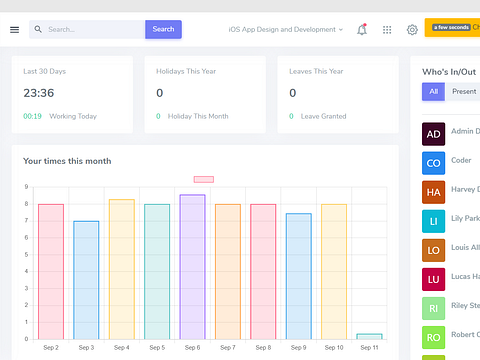The width and height of the screenshot is (480, 360).
Task: Open the apps grid launcher
Action: 387,30
